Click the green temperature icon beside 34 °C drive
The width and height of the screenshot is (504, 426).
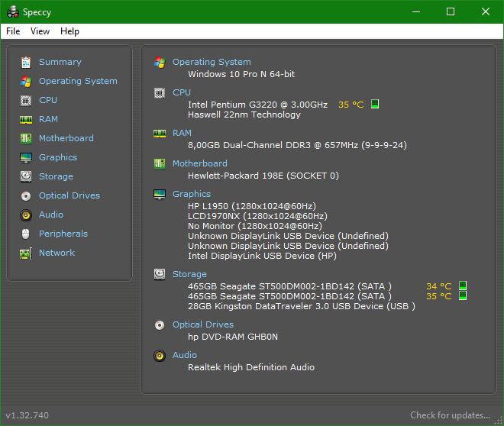pyautogui.click(x=463, y=286)
